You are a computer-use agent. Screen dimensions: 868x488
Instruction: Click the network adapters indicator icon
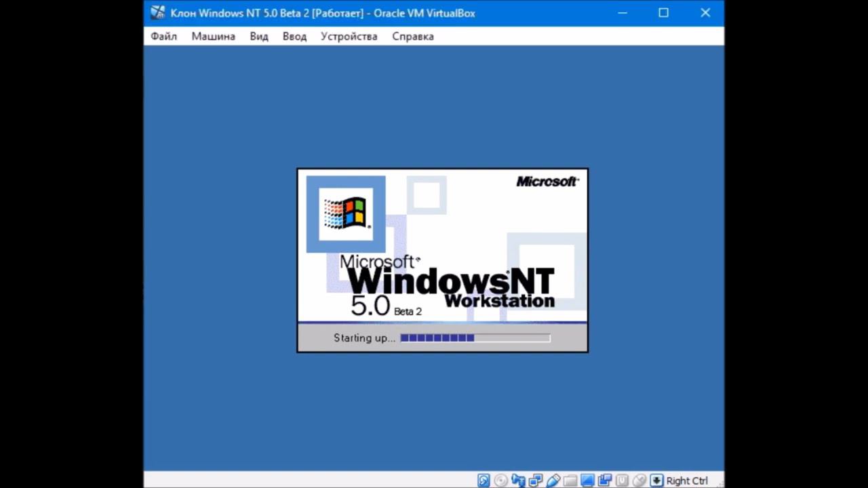coord(536,481)
